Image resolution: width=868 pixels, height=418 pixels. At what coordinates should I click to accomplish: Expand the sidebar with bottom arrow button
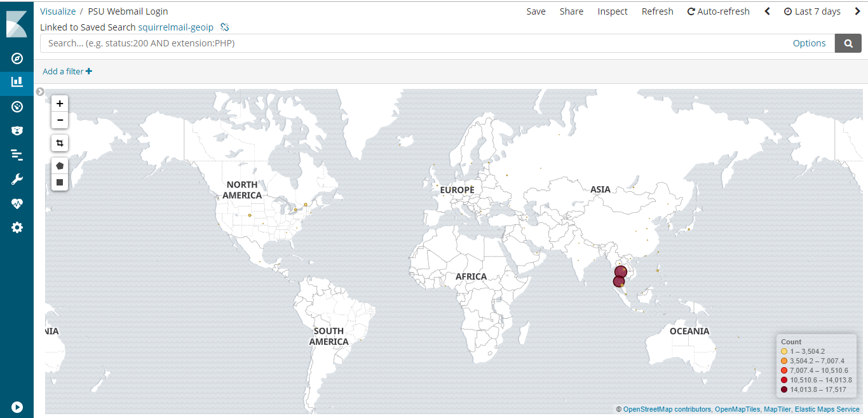pyautogui.click(x=17, y=407)
